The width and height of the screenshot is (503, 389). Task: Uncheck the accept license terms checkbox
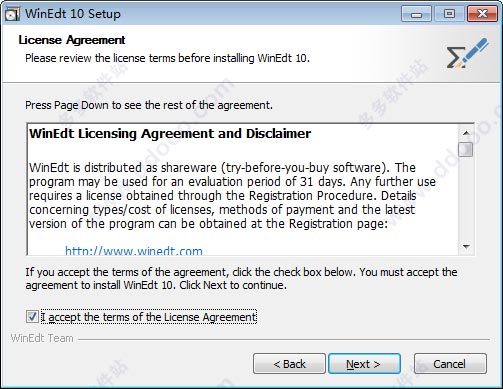coord(32,316)
